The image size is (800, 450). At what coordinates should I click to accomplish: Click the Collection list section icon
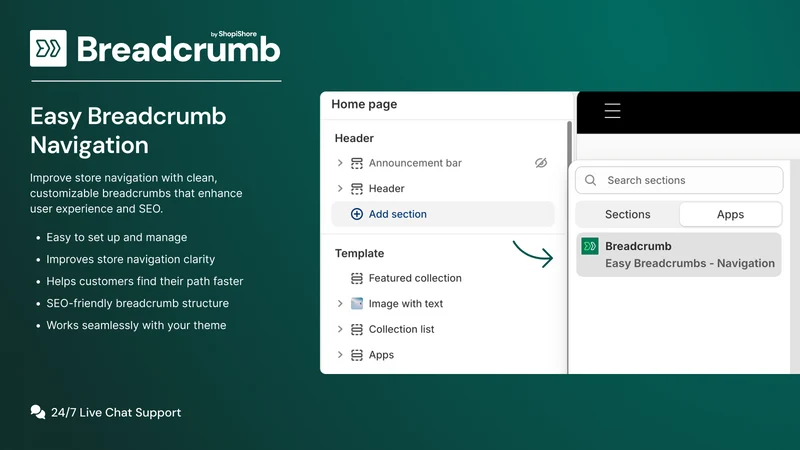click(357, 329)
